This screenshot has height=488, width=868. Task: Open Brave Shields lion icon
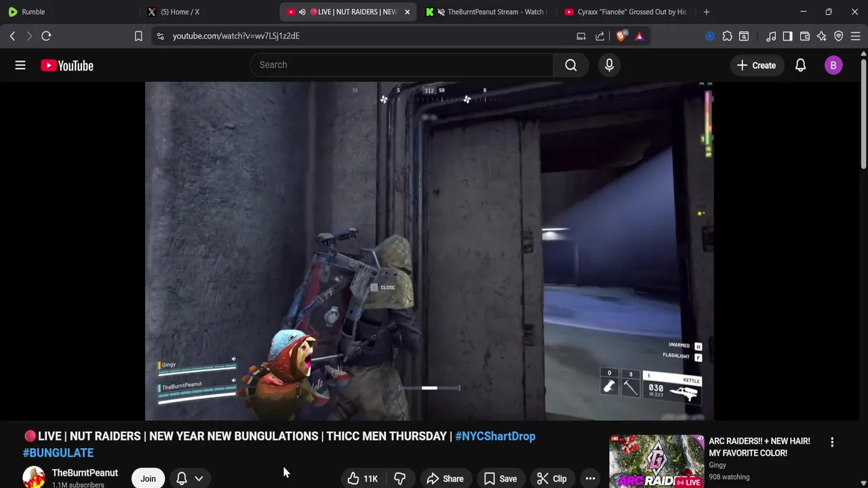tap(621, 36)
